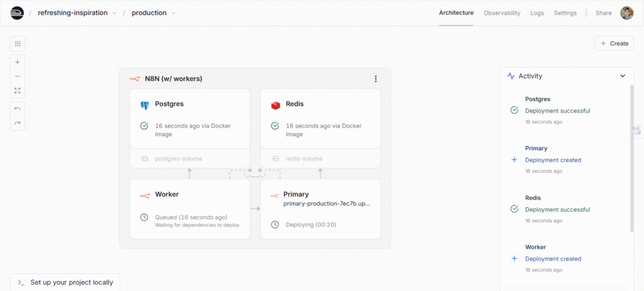
Task: Click the postgres-volume disk icon
Action: 145,158
